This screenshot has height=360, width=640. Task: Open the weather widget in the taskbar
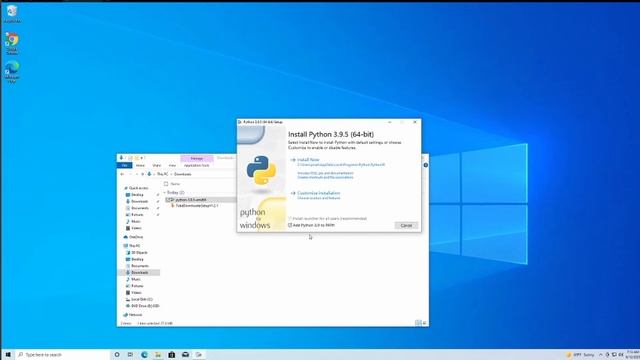point(580,355)
